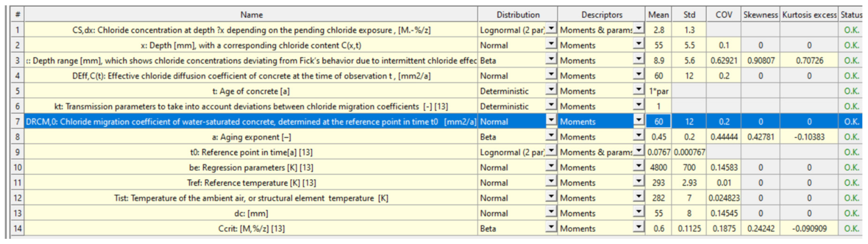Select the Tist ambient air temperature name cell

(x=251, y=198)
